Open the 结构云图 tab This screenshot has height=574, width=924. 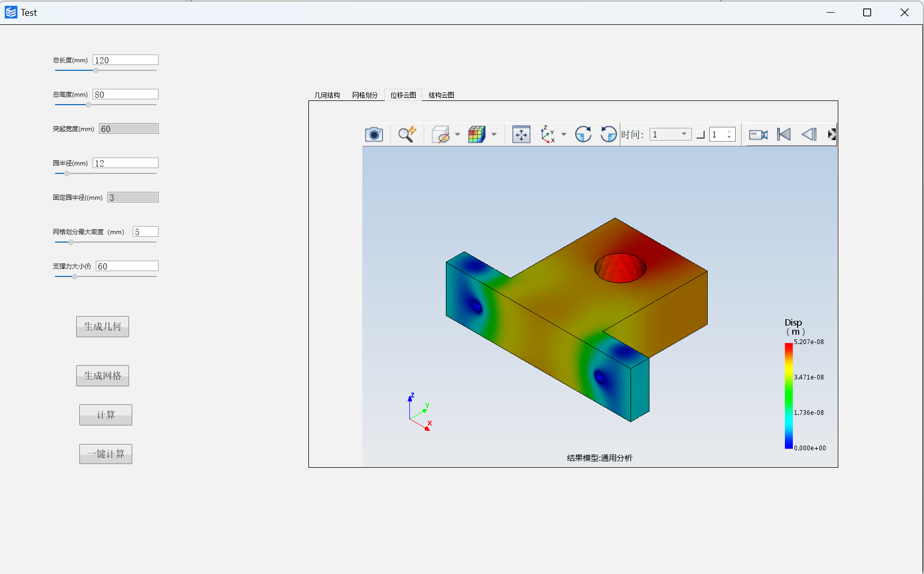(x=441, y=95)
